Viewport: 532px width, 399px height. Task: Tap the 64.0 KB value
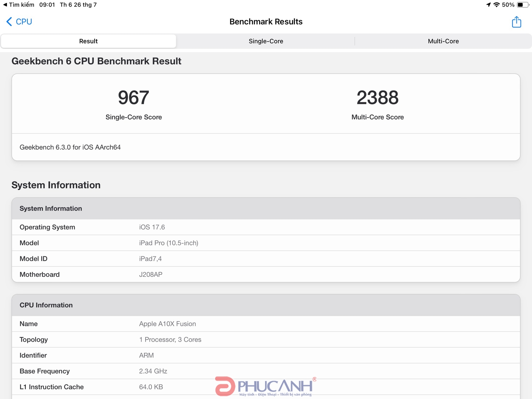(x=151, y=387)
